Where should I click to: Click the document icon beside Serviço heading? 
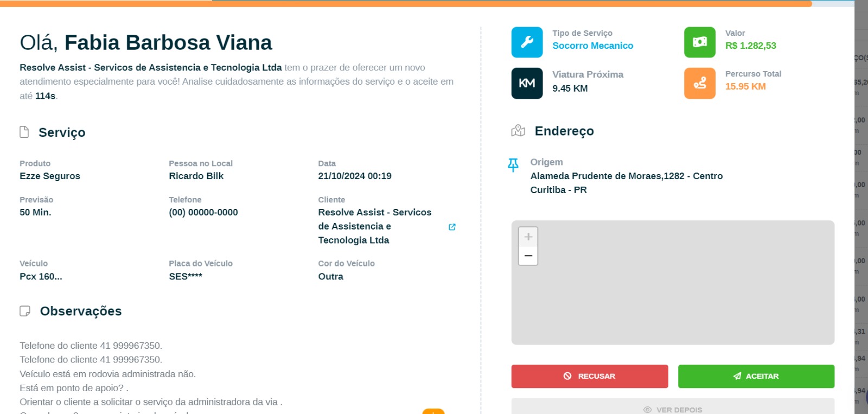click(24, 132)
